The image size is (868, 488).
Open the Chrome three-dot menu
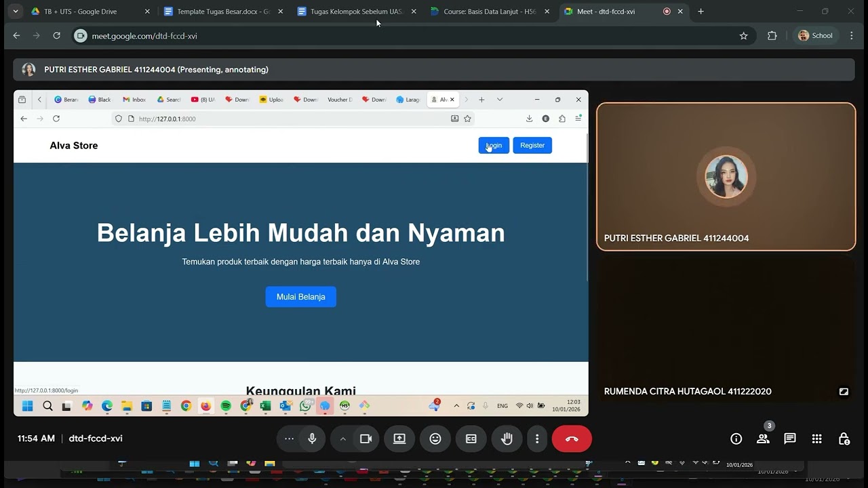tap(852, 36)
